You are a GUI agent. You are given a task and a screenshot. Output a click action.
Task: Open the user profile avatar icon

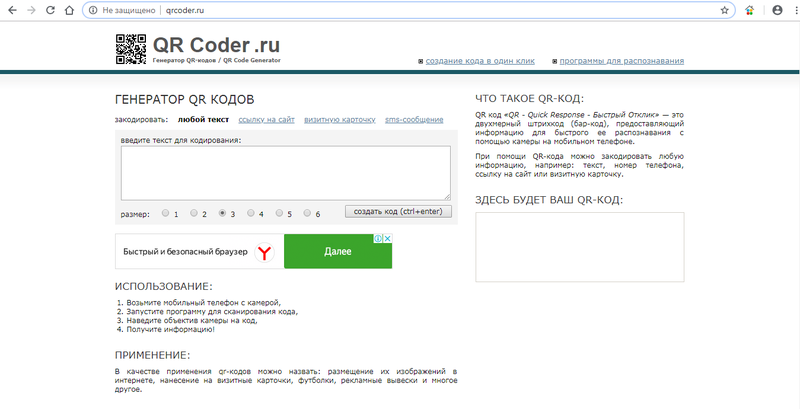[777, 10]
